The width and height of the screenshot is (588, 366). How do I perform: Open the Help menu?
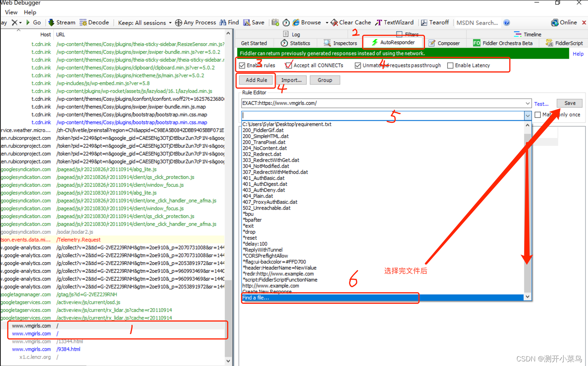(x=30, y=12)
